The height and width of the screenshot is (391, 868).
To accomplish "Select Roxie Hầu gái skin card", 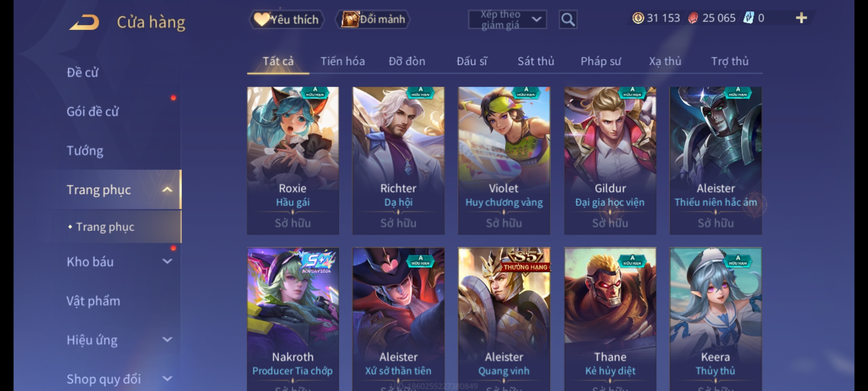I will coord(293,161).
